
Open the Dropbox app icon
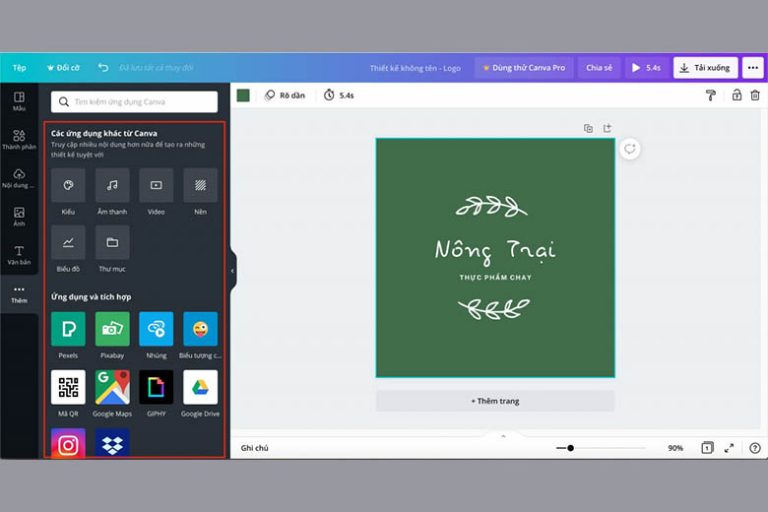(112, 444)
